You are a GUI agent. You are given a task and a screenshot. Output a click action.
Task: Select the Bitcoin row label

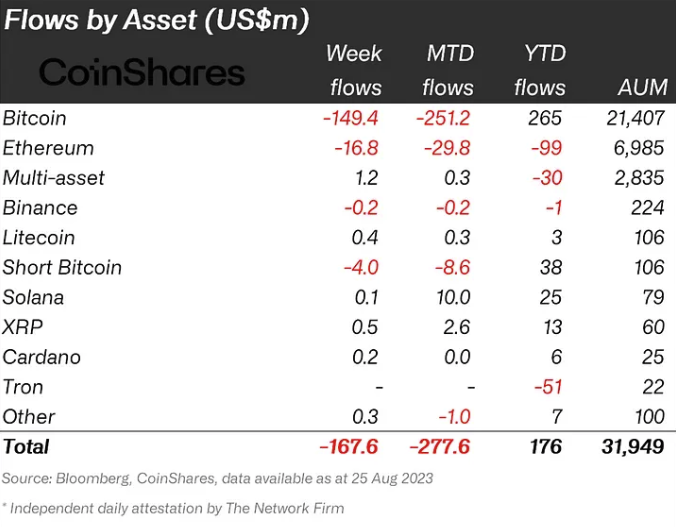[x=35, y=118]
